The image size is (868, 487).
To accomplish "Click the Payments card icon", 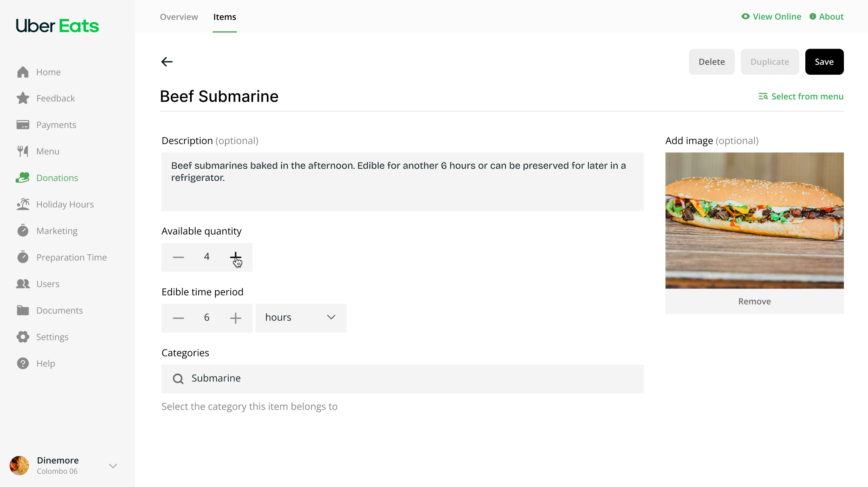I will (x=23, y=125).
